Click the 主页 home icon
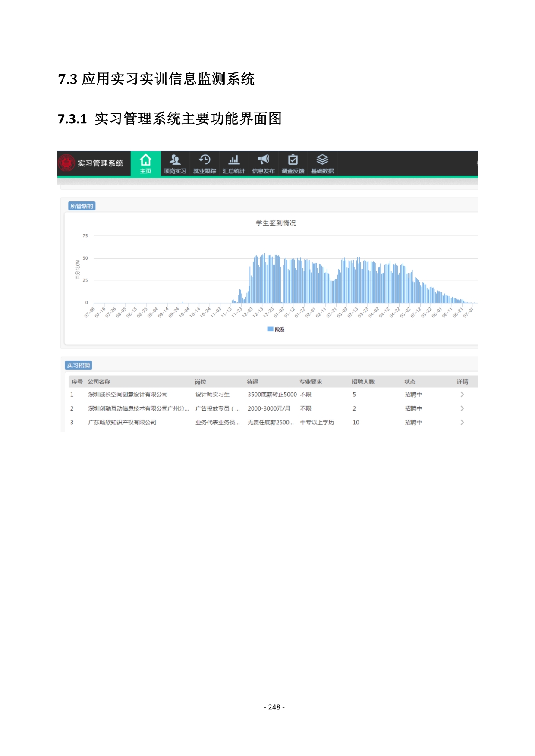The width and height of the screenshot is (535, 756). 145,160
